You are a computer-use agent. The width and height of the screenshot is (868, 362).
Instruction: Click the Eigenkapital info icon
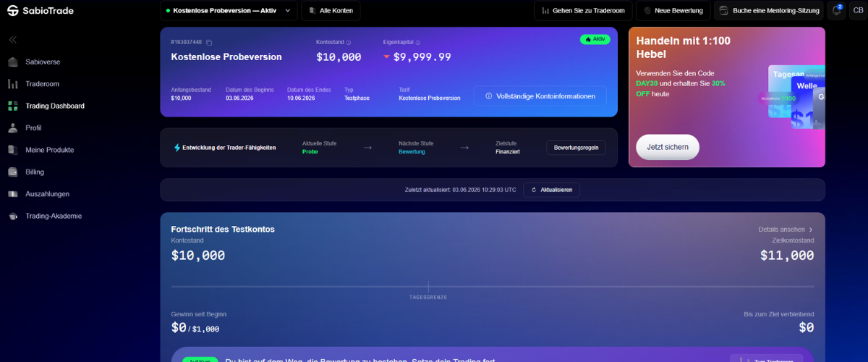click(x=418, y=43)
